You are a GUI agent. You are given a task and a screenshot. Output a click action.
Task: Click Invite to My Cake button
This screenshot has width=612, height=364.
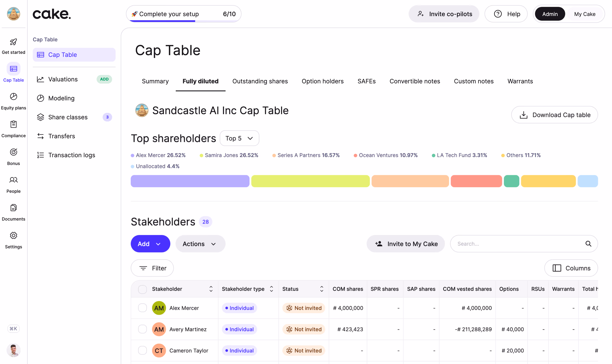(406, 244)
